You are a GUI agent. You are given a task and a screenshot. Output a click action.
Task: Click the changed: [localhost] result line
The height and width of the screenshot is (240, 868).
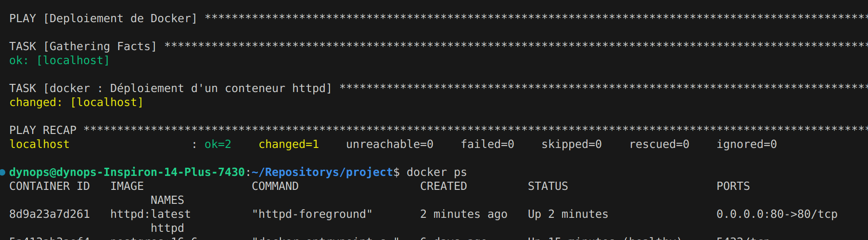point(77,102)
